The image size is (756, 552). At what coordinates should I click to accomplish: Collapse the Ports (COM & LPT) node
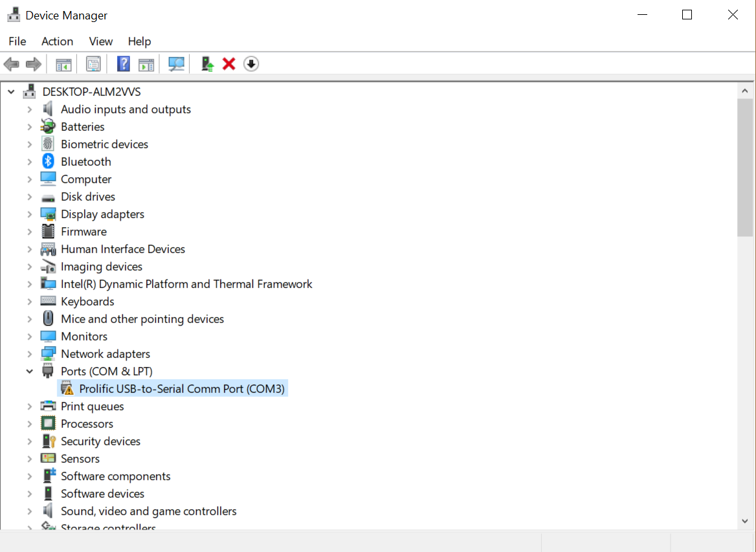pyautogui.click(x=30, y=371)
